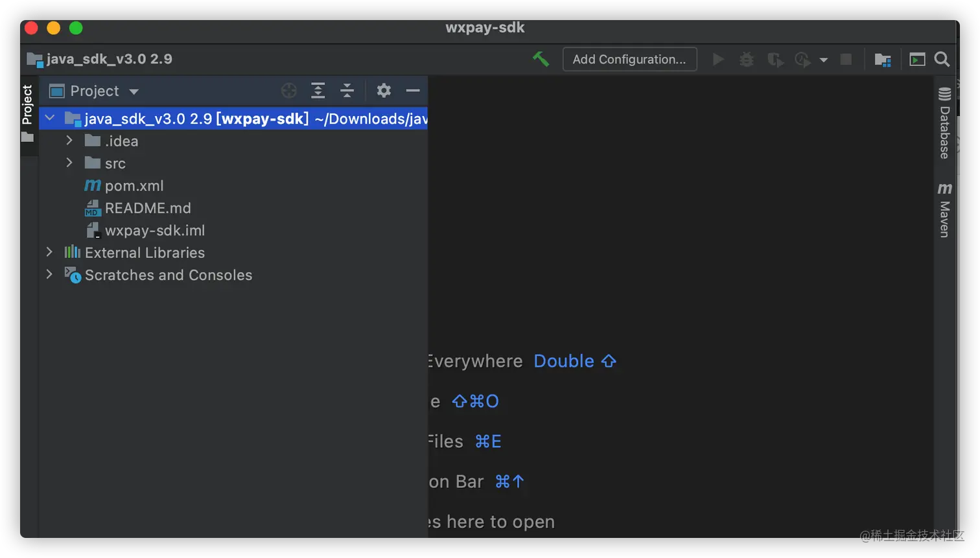The image size is (980, 558).
Task: Click the Profiler run icon
Action: [802, 60]
